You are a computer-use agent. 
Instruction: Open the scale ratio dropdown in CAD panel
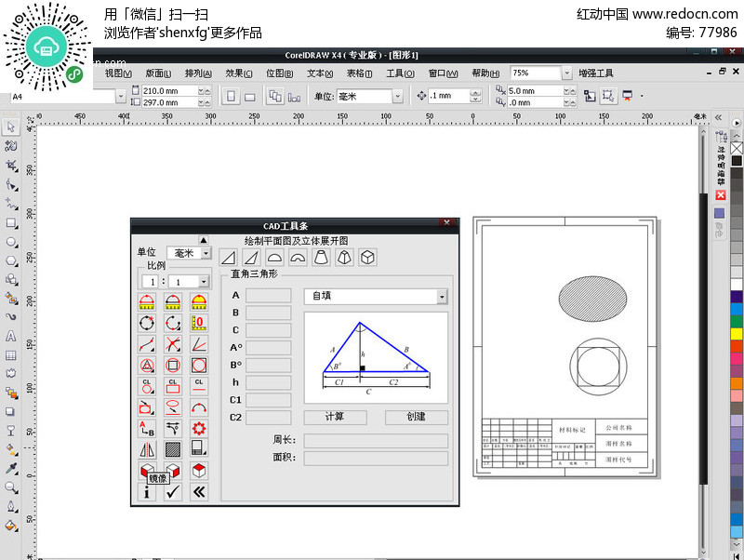[x=203, y=282]
